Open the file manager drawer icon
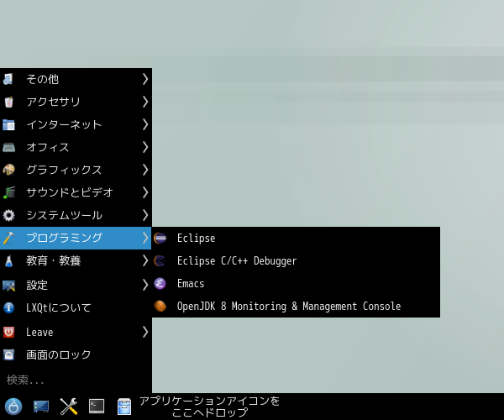 coord(124,407)
